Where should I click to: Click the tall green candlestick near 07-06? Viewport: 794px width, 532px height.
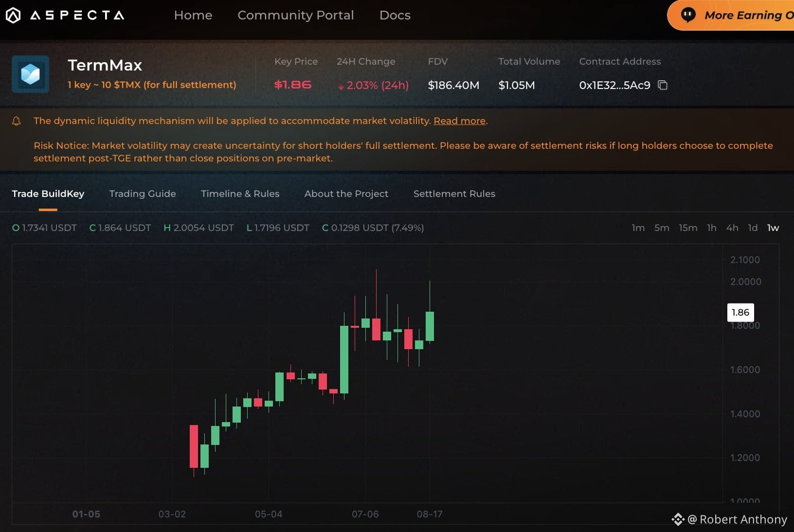pos(344,359)
